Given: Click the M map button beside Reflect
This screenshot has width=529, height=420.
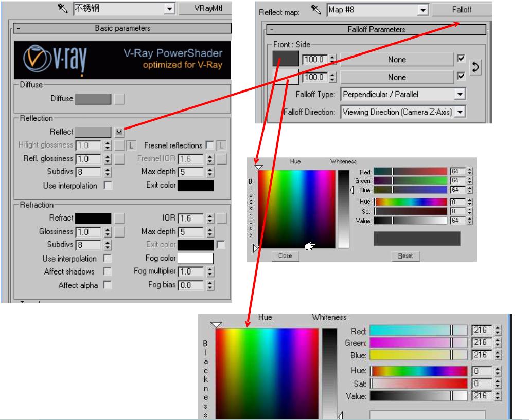Looking at the screenshot, I should 119,132.
